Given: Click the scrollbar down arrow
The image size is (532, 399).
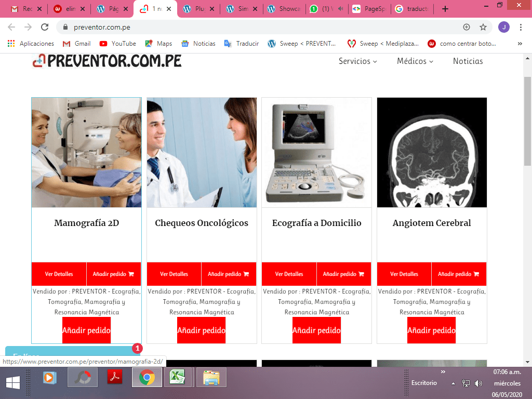Looking at the screenshot, I should pyautogui.click(x=527, y=362).
